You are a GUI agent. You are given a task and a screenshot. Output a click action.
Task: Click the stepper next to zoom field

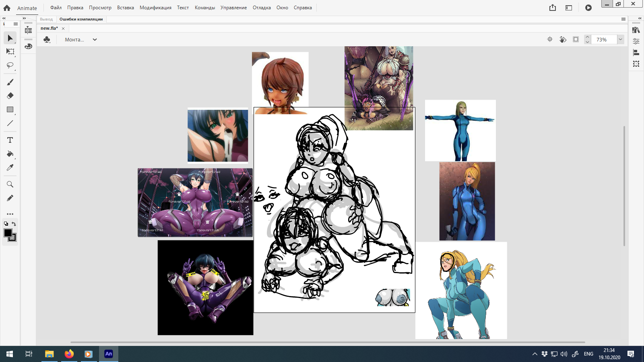[587, 39]
